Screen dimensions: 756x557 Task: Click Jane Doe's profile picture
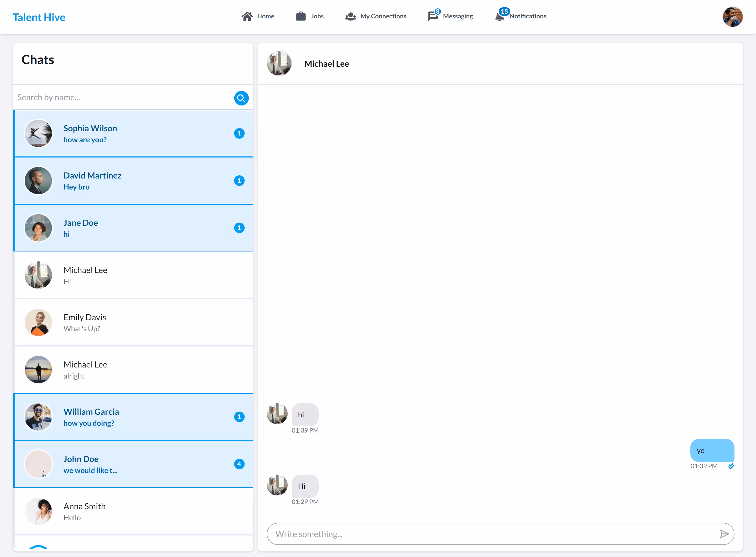pos(38,228)
